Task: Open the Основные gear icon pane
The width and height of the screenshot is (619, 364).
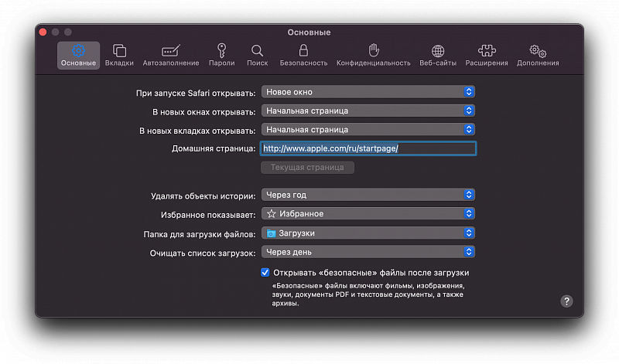Action: click(x=78, y=55)
